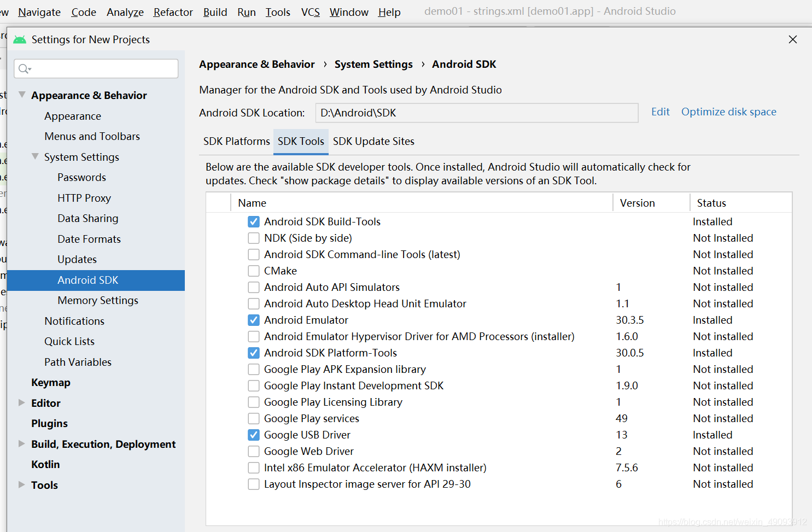Select Notifications settings
This screenshot has width=812, height=532.
pyautogui.click(x=74, y=321)
